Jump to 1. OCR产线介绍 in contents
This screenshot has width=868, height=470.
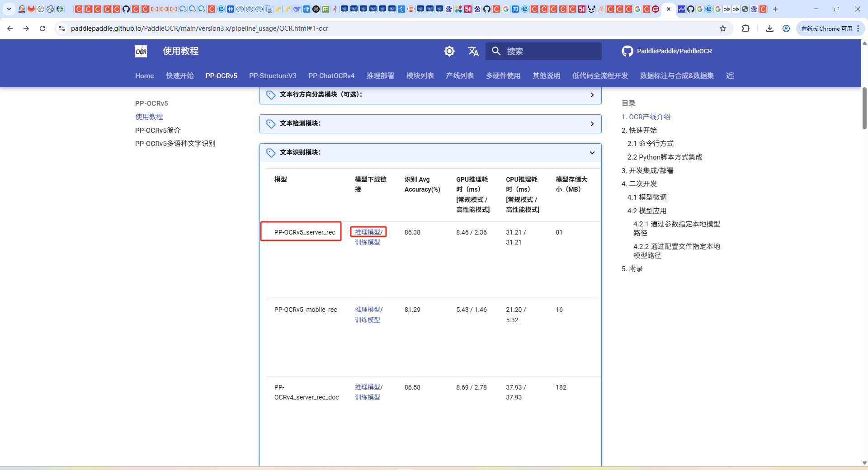coord(646,117)
